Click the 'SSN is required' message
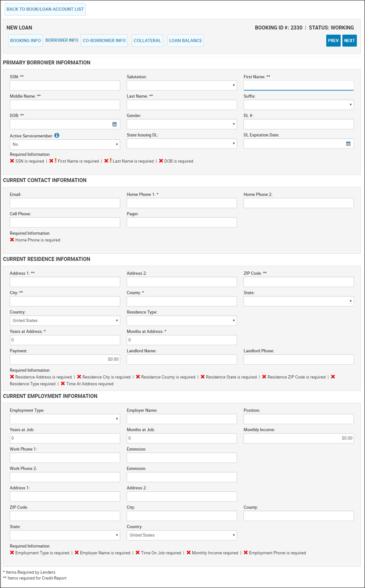 (30, 161)
